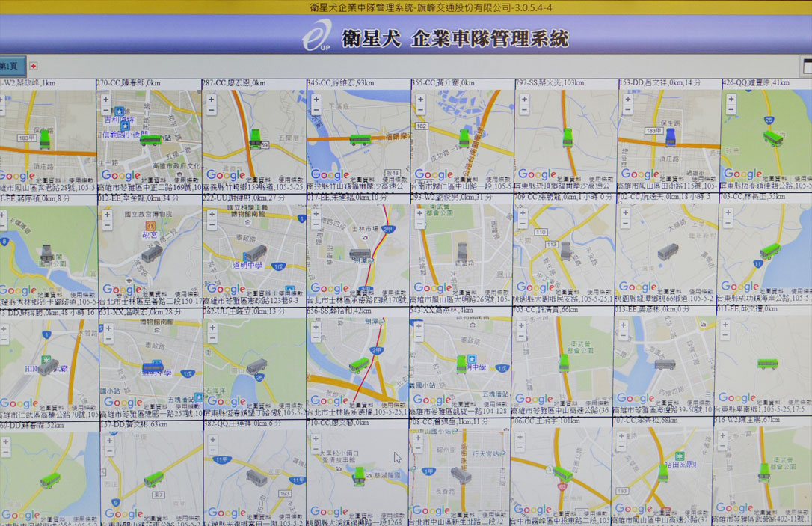Zoom in on the 011-EE map
The width and height of the screenshot is (812, 526).
click(x=725, y=325)
